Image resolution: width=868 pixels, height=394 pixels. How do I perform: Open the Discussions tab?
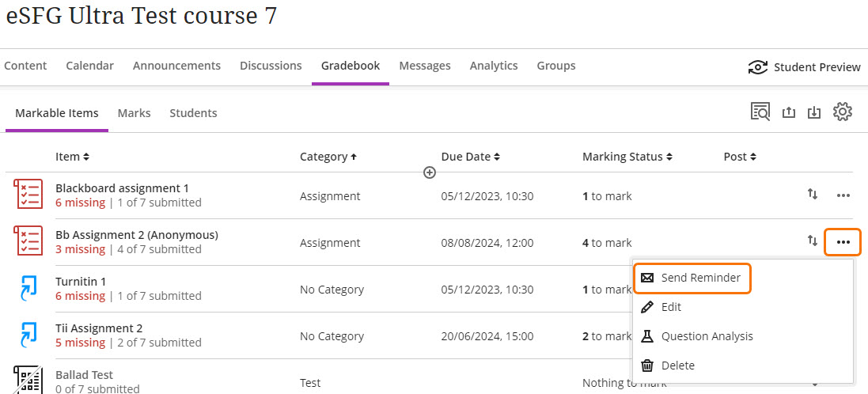click(x=271, y=66)
